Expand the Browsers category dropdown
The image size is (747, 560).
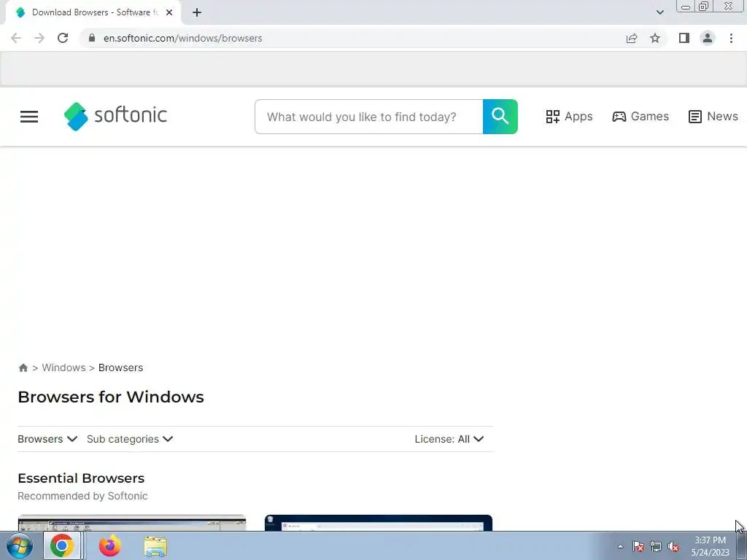pos(47,439)
